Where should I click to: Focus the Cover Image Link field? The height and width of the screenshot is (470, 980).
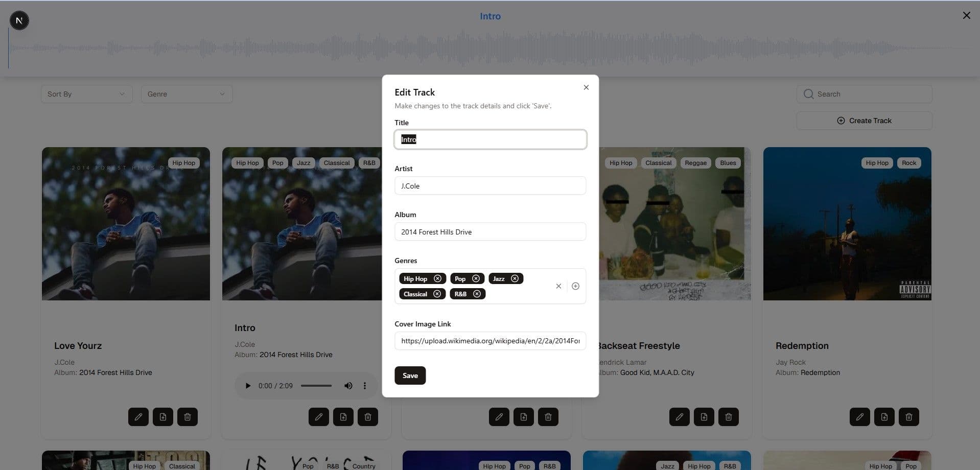[490, 341]
